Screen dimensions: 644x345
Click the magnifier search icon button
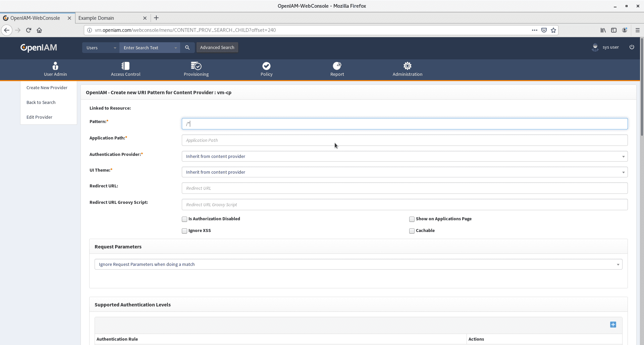click(187, 48)
